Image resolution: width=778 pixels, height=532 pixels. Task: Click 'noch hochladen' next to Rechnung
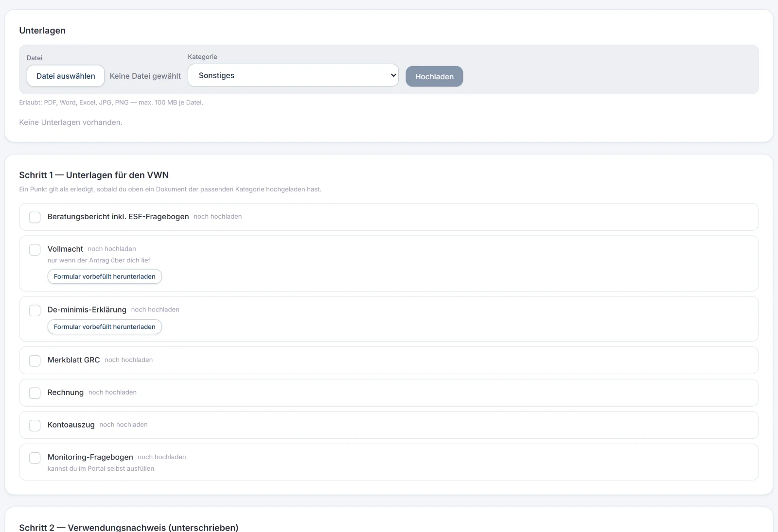tap(112, 392)
